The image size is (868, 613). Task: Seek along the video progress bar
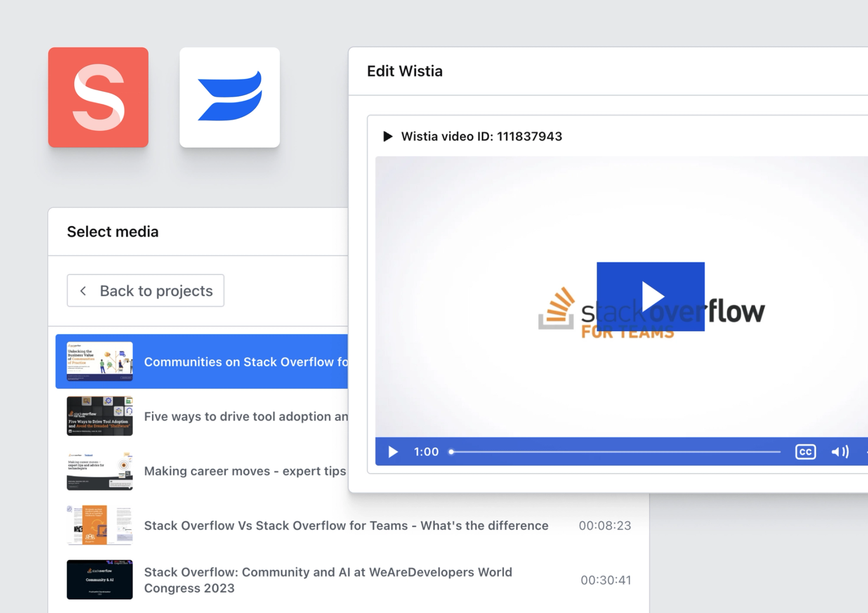pyautogui.click(x=615, y=452)
